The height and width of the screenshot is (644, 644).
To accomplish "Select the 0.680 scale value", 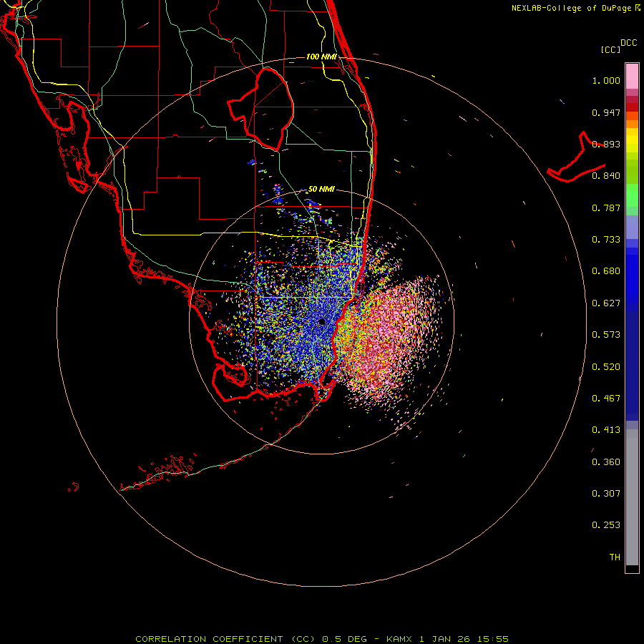I will tap(606, 271).
